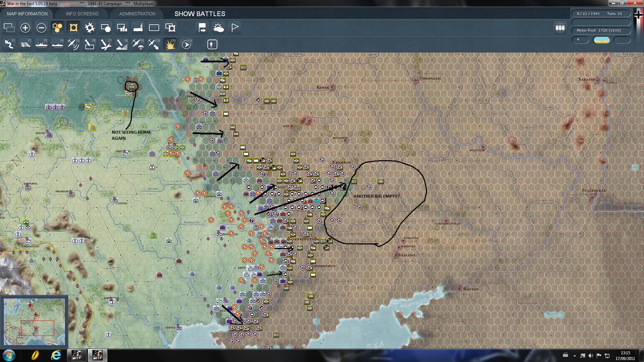Click the yellow ring taskbar icon
Image resolution: width=644 pixels, height=362 pixels.
35,355
